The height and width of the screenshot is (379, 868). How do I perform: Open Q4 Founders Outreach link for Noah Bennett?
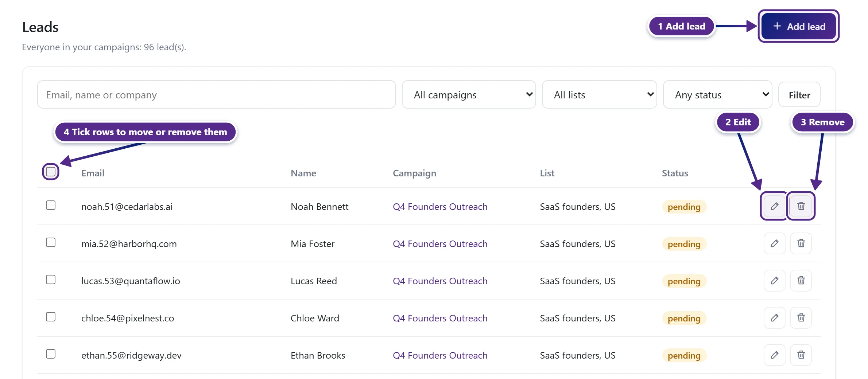pyautogui.click(x=440, y=207)
